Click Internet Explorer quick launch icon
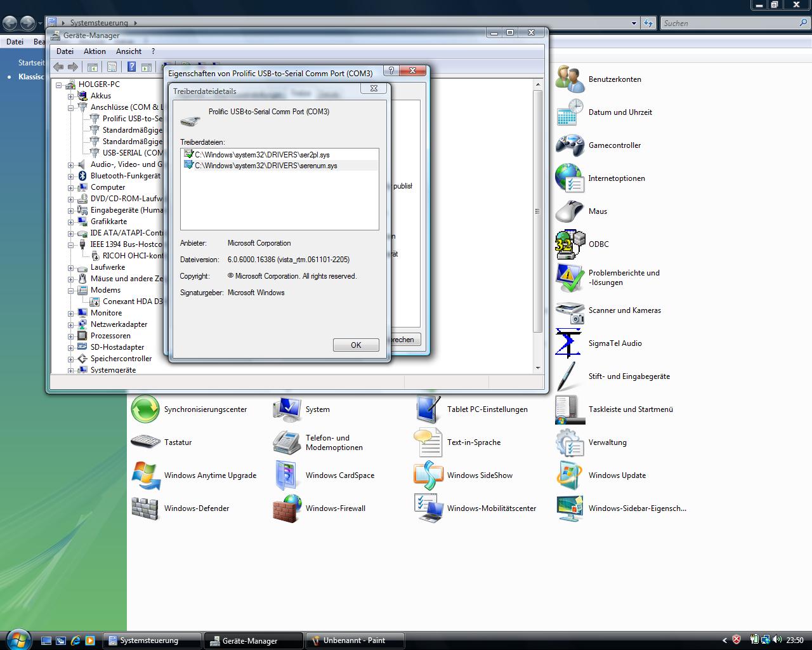The height and width of the screenshot is (650, 812). 75,640
